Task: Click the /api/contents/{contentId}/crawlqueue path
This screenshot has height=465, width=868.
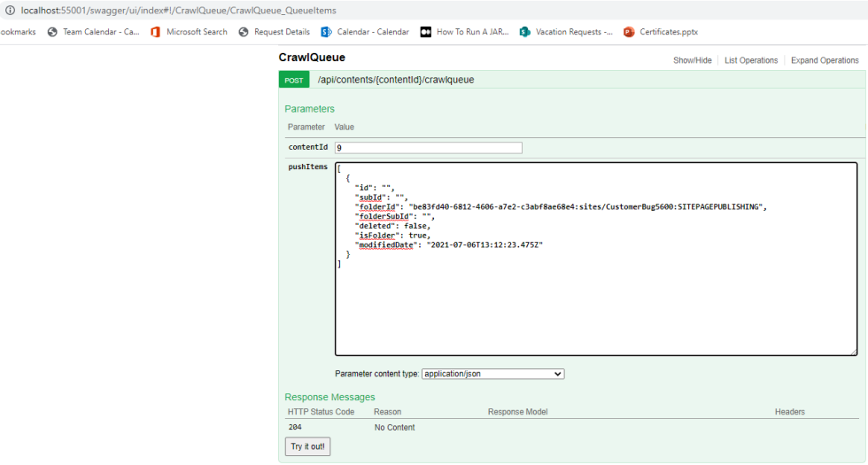Action: 396,80
